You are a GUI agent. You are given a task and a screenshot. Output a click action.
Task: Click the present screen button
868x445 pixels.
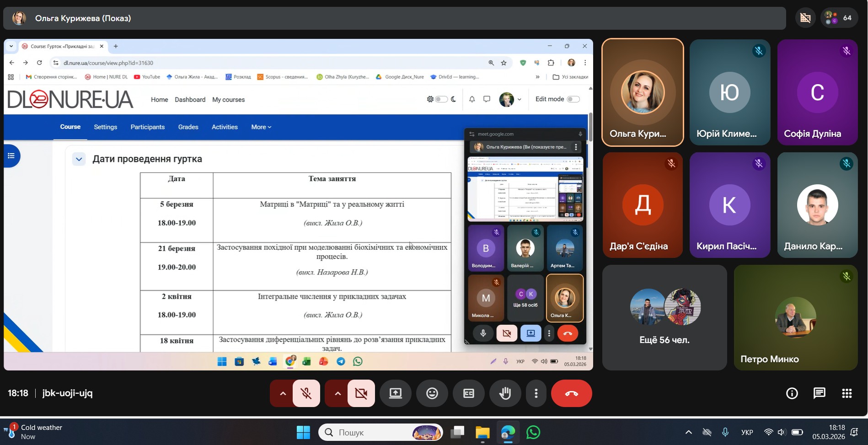396,393
